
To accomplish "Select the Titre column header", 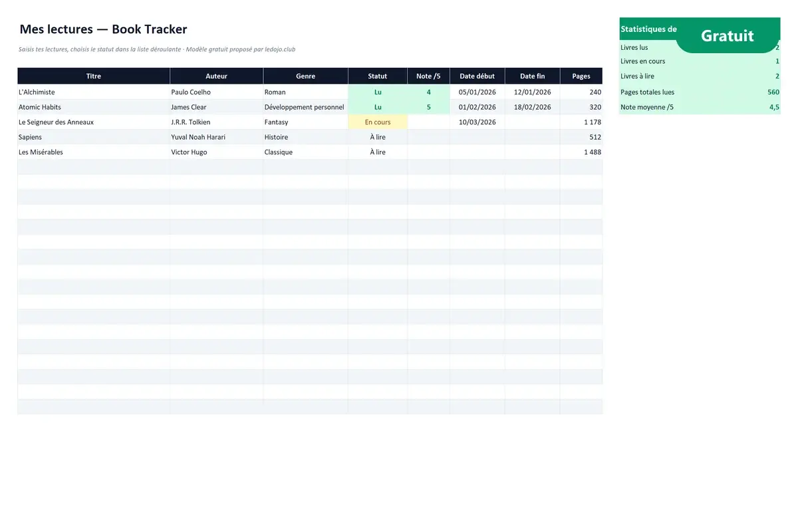I will (x=94, y=76).
